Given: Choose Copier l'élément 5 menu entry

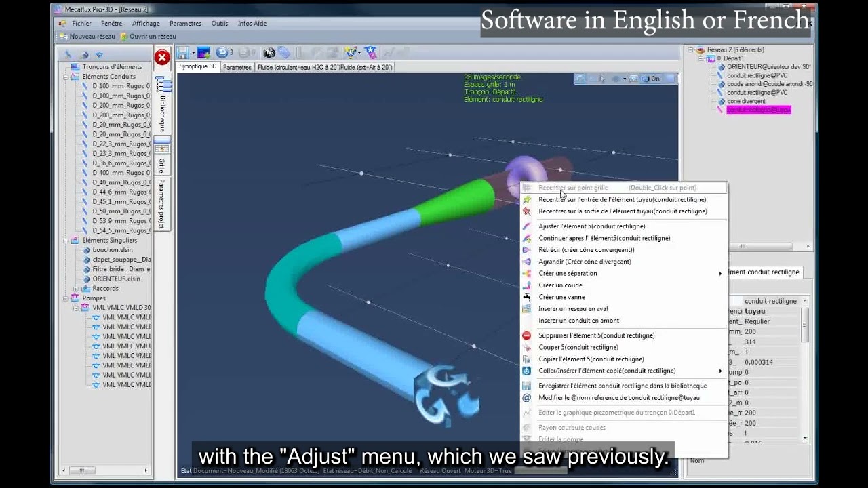Looking at the screenshot, I should [x=591, y=359].
